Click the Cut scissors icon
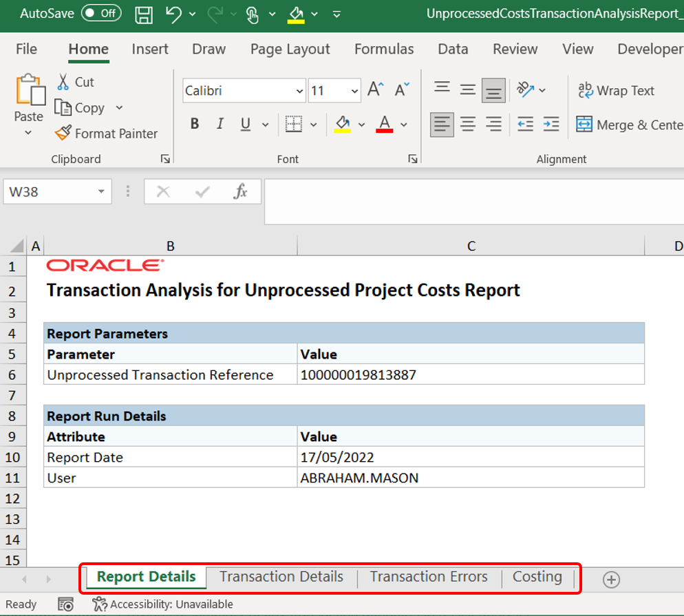The height and width of the screenshot is (616, 684). 63,82
